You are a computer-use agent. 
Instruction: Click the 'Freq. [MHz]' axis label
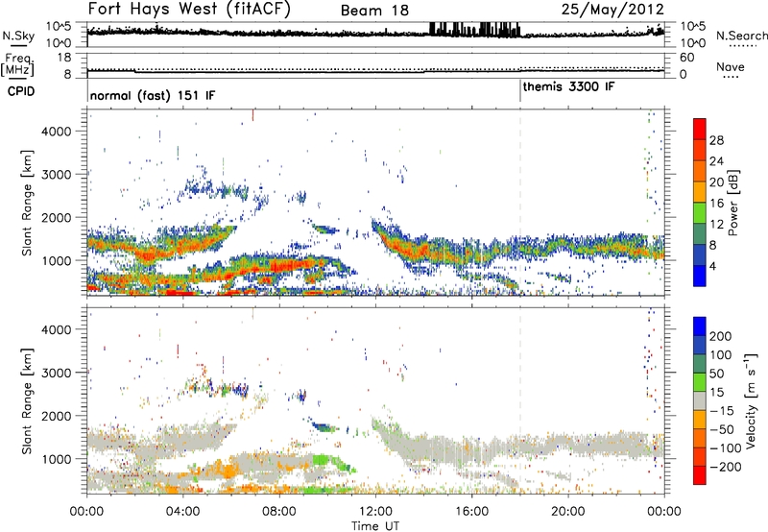coord(18,65)
